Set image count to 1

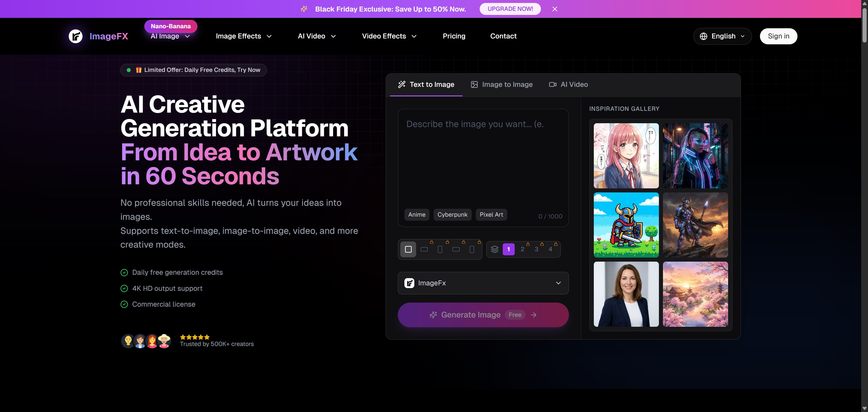508,249
